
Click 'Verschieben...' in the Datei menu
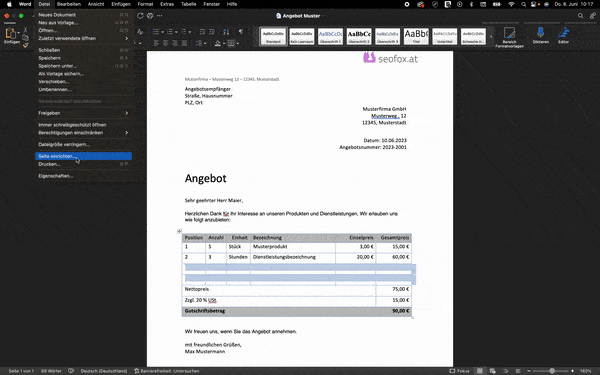point(83,82)
